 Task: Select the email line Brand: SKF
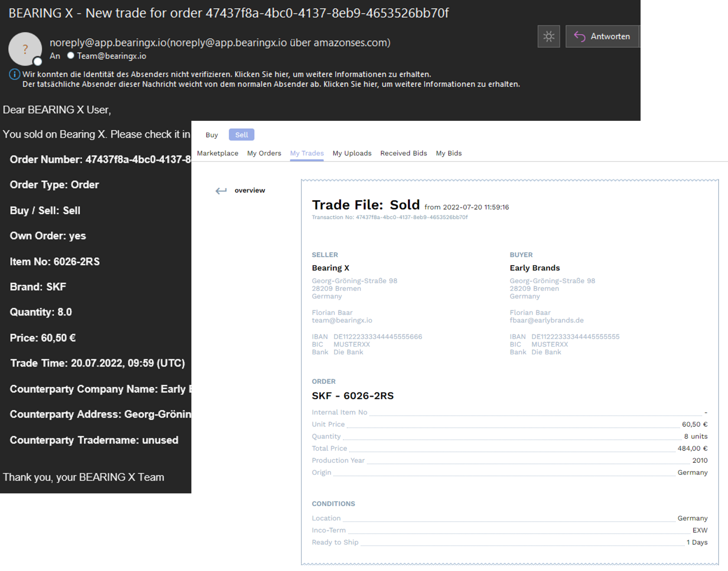click(38, 287)
